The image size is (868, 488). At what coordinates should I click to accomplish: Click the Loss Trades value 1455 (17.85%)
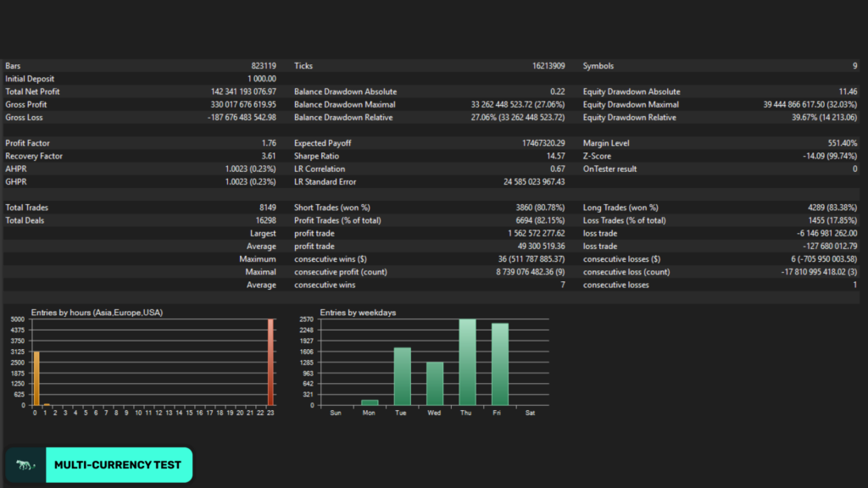tap(832, 221)
